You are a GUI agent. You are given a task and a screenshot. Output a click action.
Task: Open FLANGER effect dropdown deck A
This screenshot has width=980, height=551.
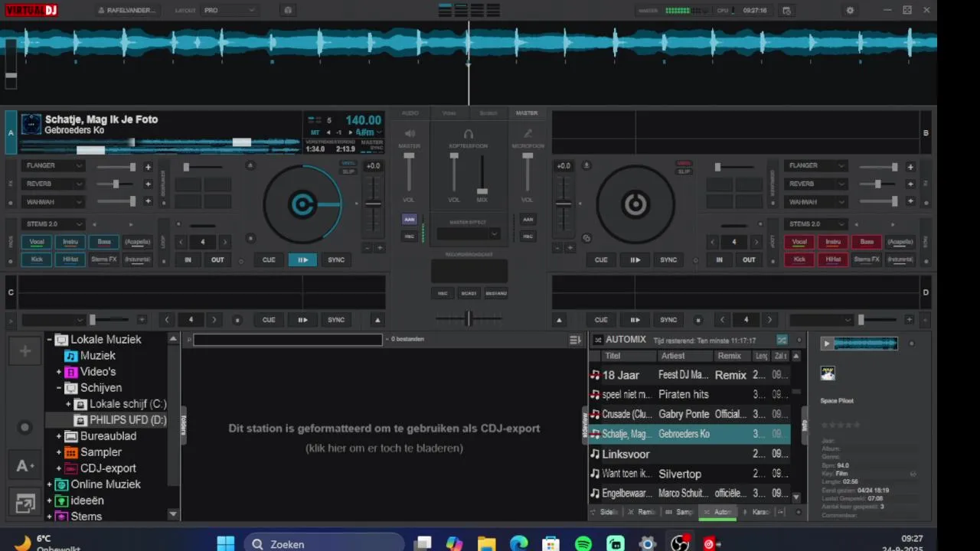pos(54,166)
